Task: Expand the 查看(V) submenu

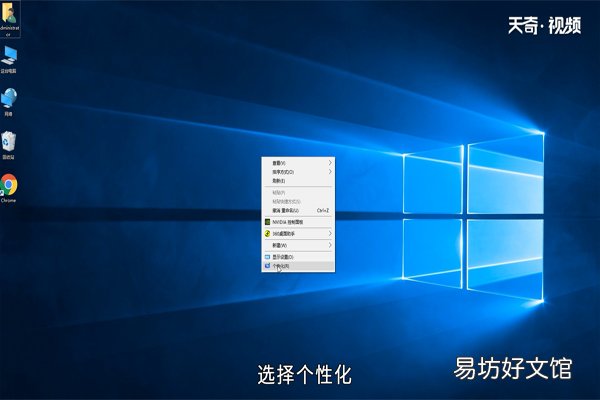Action: coord(298,163)
